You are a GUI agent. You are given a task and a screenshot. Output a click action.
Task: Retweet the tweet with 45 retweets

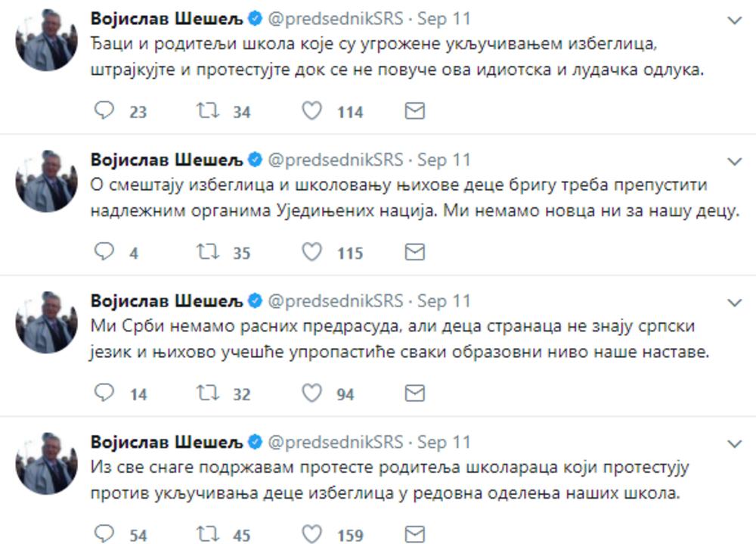tap(206, 534)
